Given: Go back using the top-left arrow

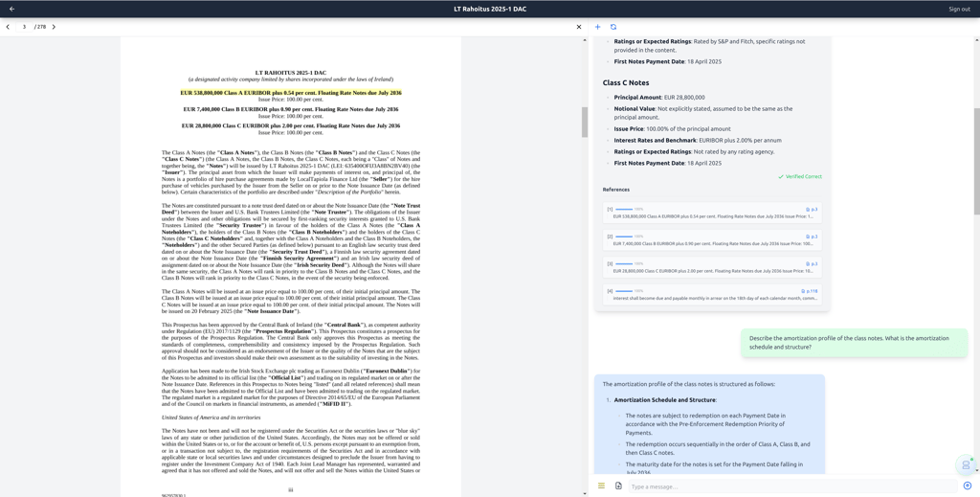Looking at the screenshot, I should [x=11, y=9].
